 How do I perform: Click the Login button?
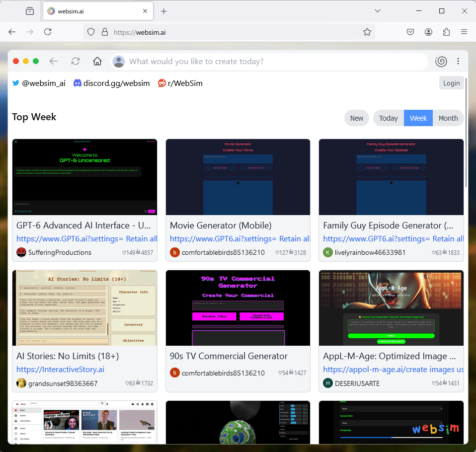452,83
